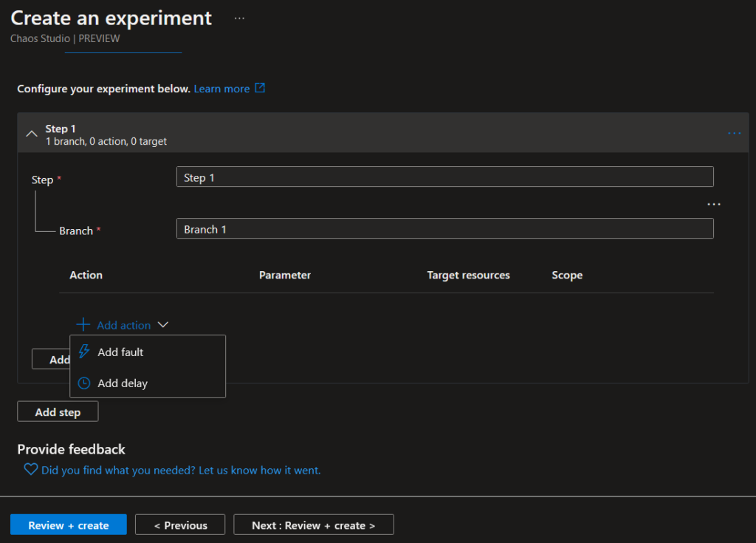Click the Step 1 header title
The width and height of the screenshot is (756, 543).
(x=61, y=129)
